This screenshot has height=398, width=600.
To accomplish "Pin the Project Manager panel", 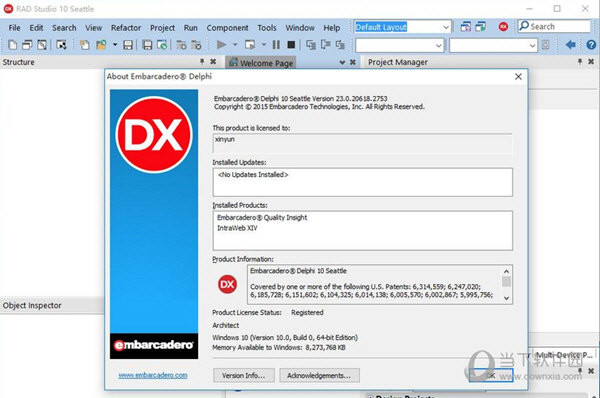I will point(580,62).
